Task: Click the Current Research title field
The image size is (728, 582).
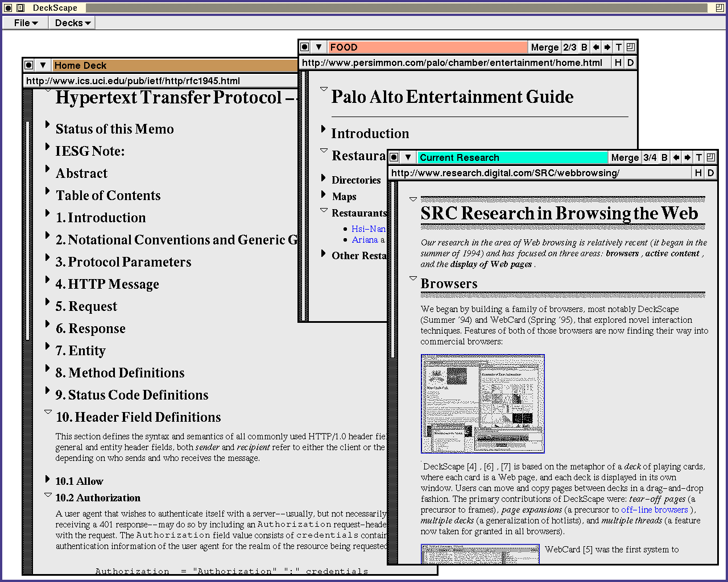Action: click(512, 157)
